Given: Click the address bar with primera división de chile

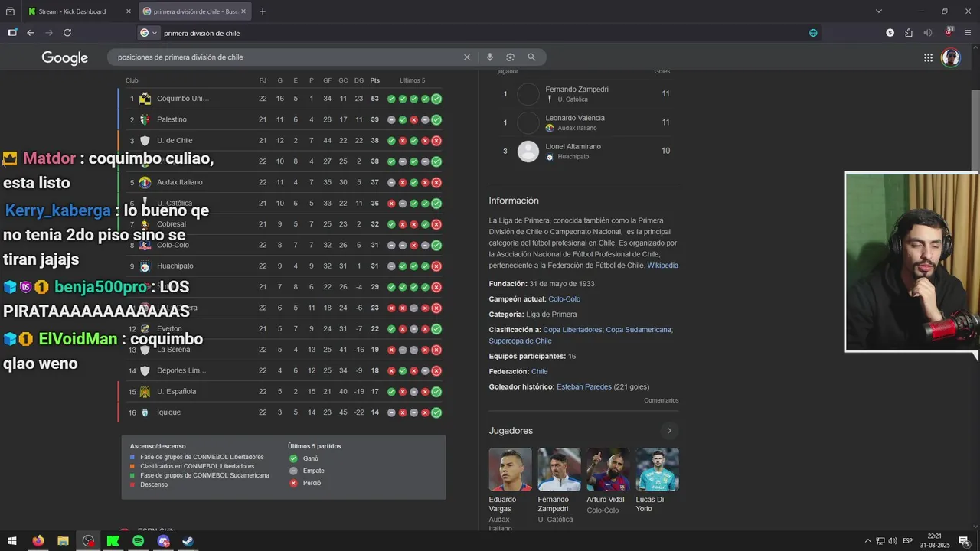Looking at the screenshot, I should (482, 33).
